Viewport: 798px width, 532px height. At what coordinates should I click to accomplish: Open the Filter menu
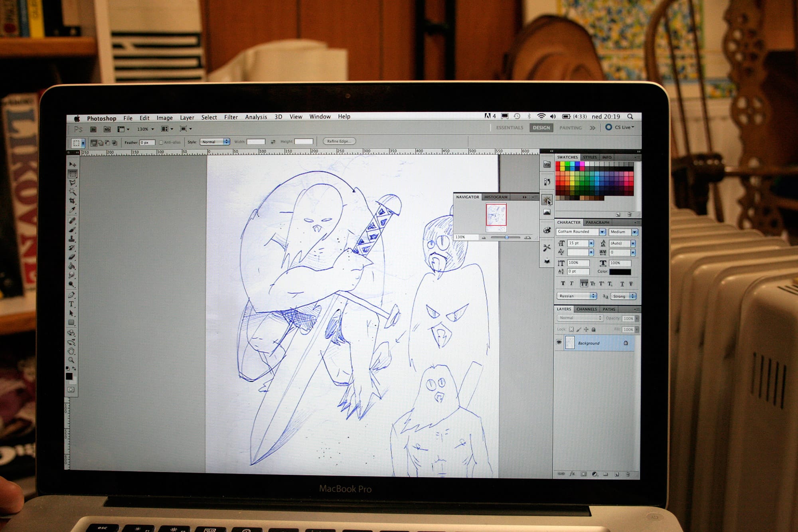click(x=231, y=117)
